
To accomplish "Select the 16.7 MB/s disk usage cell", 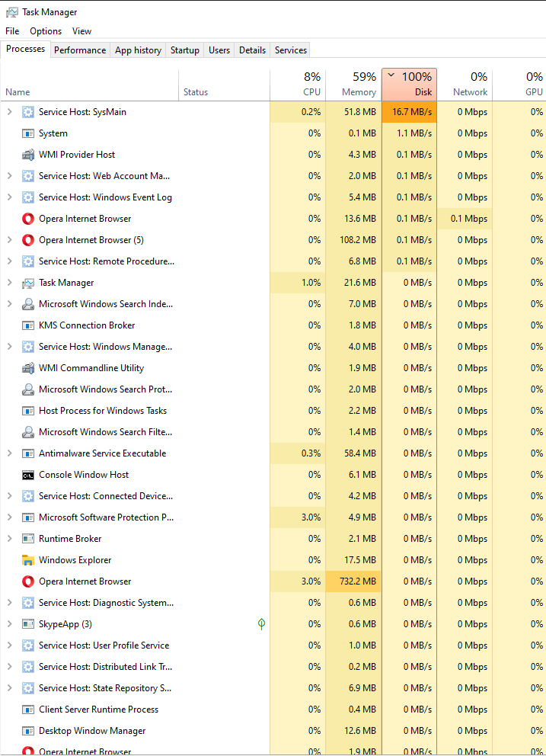I will click(x=409, y=112).
